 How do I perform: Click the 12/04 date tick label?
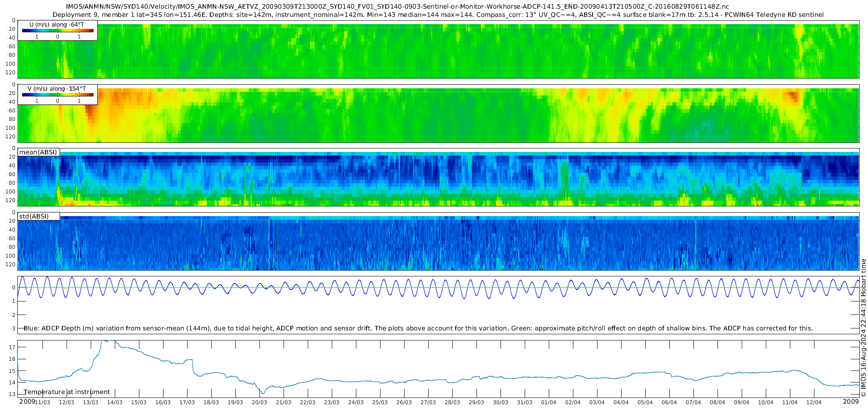coord(814,402)
